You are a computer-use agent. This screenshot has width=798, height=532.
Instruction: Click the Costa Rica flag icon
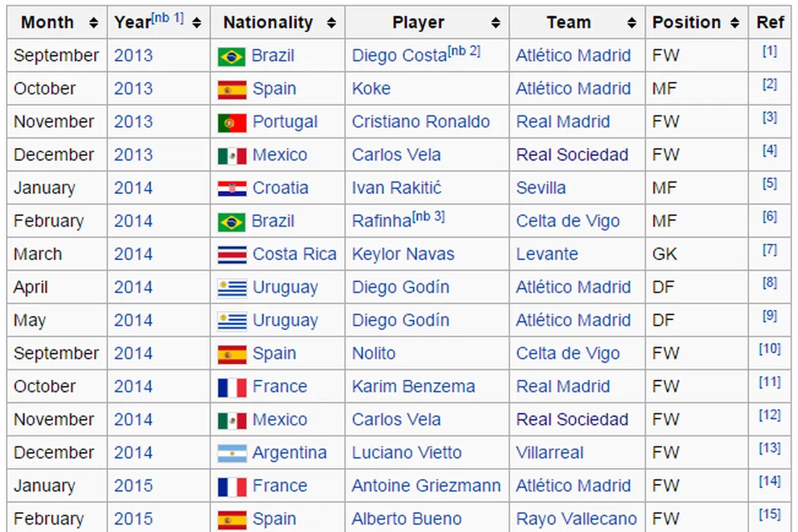pos(232,255)
